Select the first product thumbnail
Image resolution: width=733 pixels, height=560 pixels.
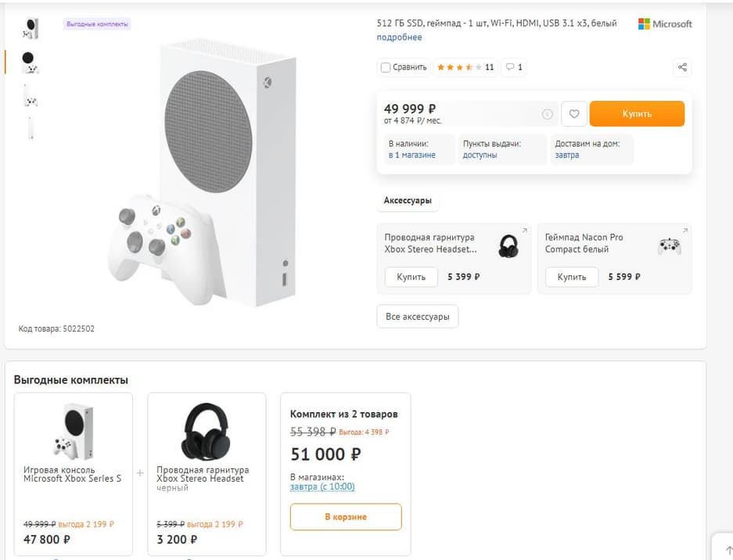(x=31, y=28)
